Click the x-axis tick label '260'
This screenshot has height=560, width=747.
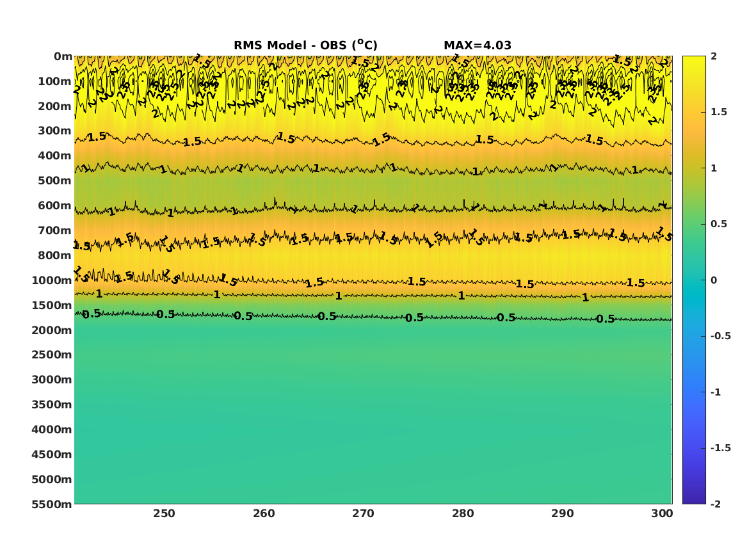(x=264, y=513)
